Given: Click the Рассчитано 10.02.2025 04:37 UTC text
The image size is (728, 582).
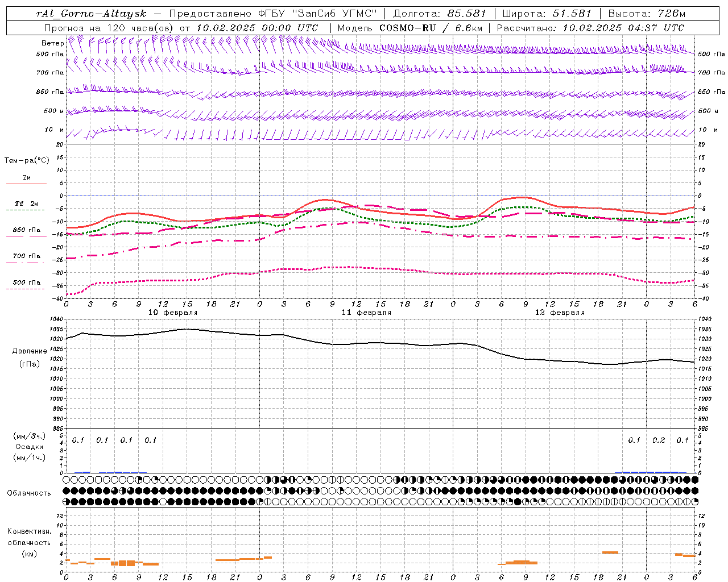Looking at the screenshot, I should point(590,28).
